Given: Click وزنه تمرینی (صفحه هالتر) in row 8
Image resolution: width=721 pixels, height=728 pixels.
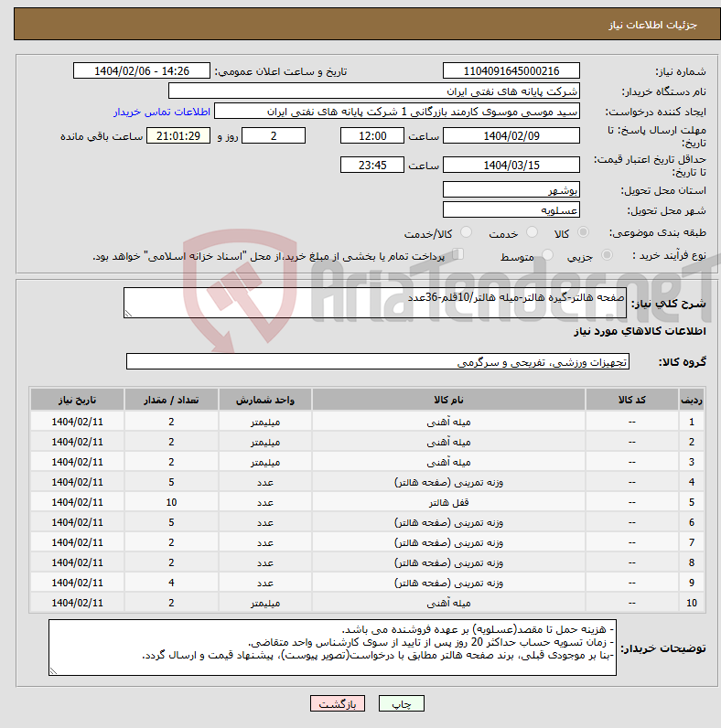Looking at the screenshot, I should (448, 562).
